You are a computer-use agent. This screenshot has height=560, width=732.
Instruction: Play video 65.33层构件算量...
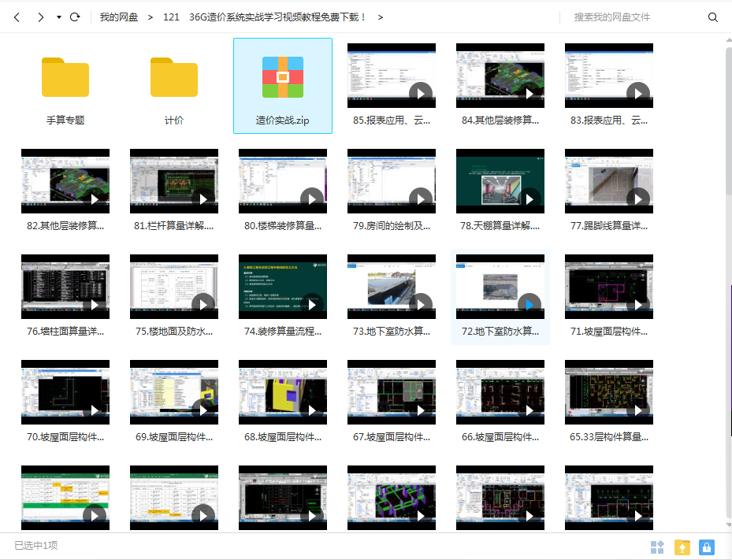pos(637,410)
